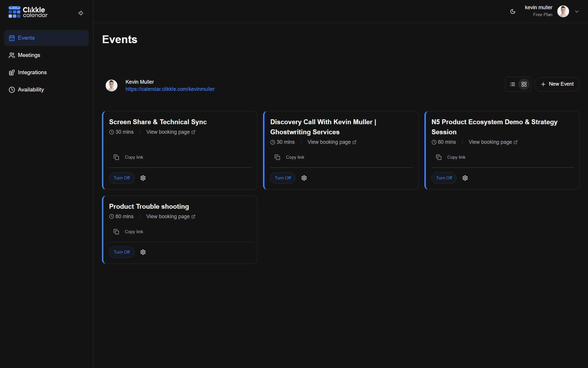Viewport: 588px width, 368px height.
Task: Collapse the sidebar with arrow icon
Action: [x=81, y=13]
